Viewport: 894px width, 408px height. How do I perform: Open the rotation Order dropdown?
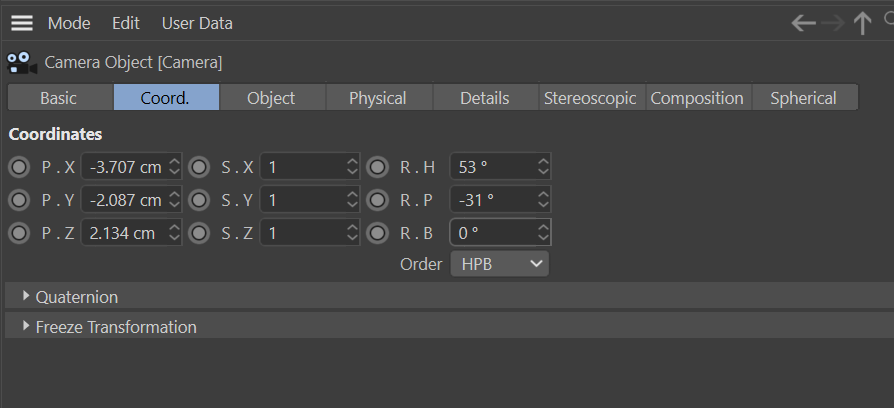pyautogui.click(x=499, y=264)
